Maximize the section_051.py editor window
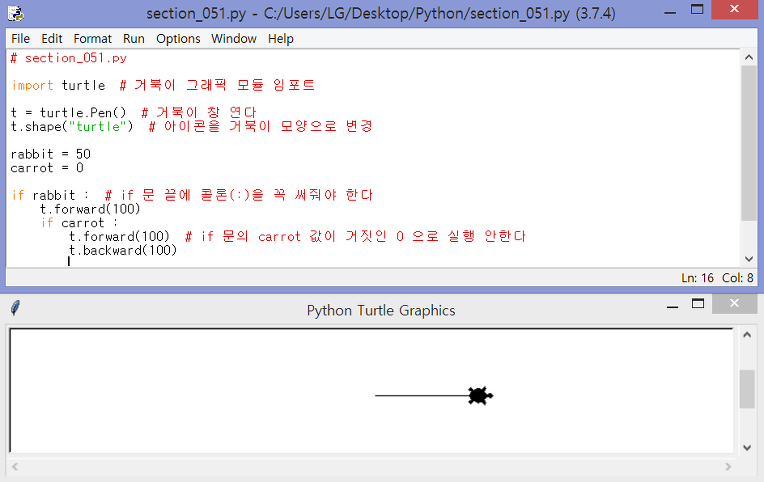764x482 pixels. pos(697,10)
